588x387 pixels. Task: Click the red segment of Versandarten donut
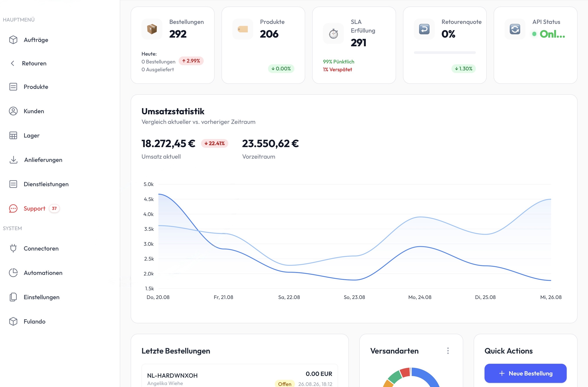click(x=405, y=372)
